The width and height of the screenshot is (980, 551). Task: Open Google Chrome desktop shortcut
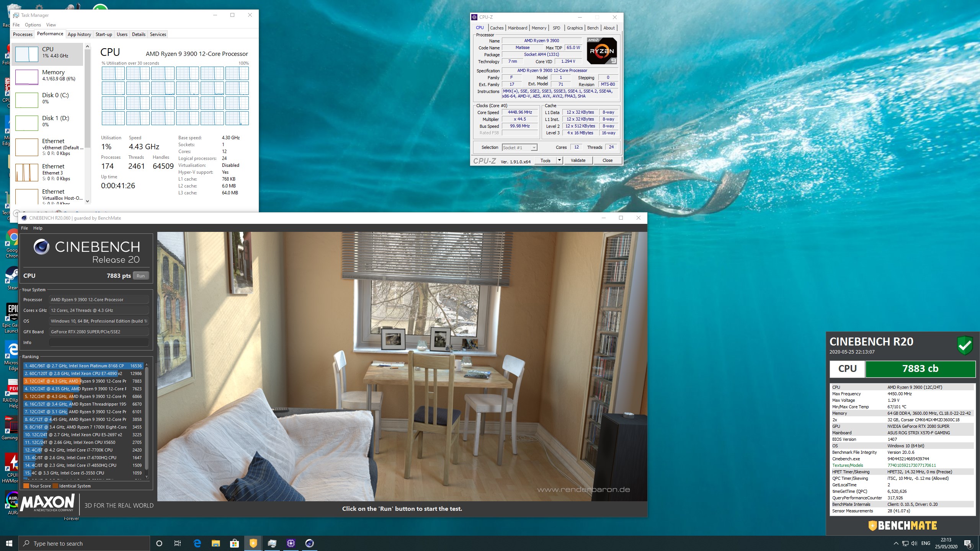tap(12, 244)
